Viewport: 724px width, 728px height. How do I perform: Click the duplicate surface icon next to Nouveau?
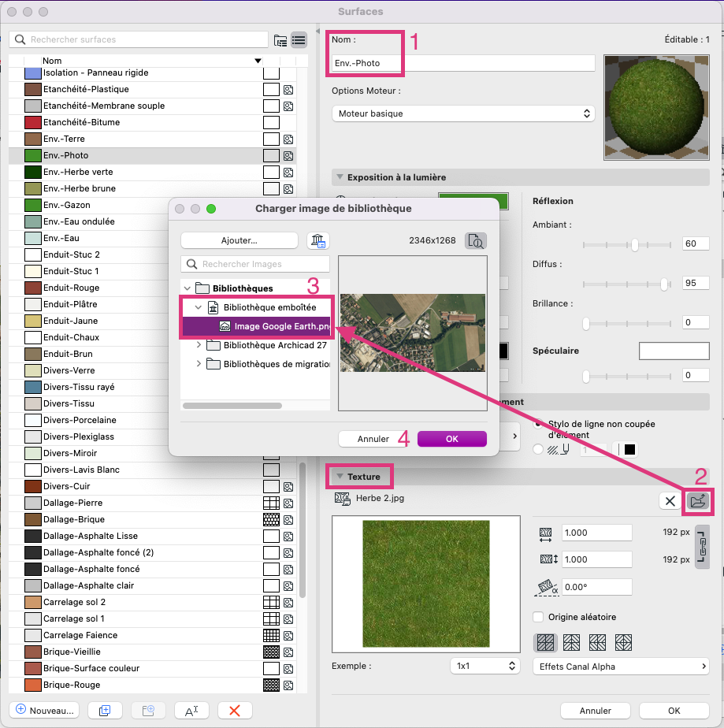(x=105, y=711)
